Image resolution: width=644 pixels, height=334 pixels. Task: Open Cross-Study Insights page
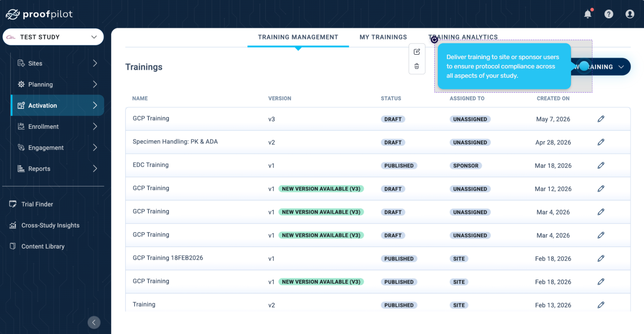(x=50, y=225)
